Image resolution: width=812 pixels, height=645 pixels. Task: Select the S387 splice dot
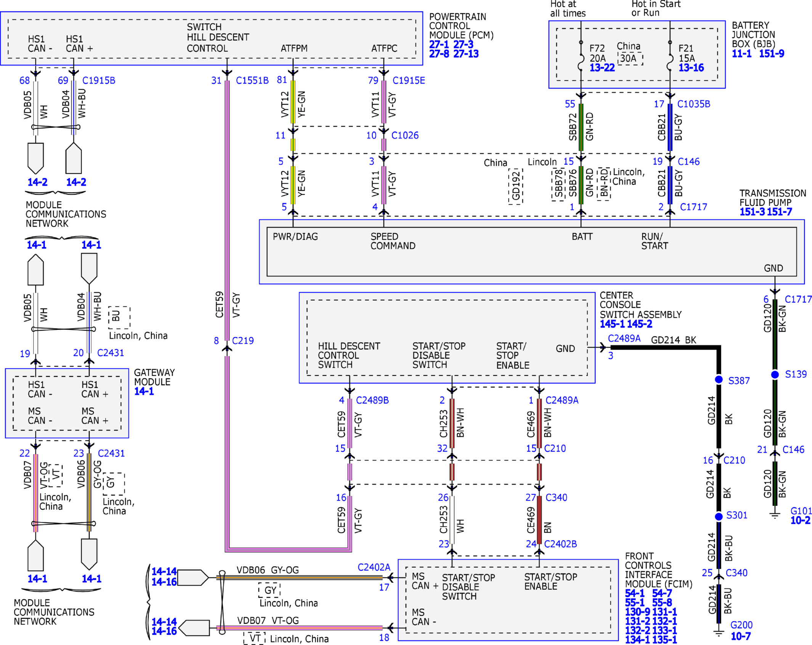click(719, 379)
